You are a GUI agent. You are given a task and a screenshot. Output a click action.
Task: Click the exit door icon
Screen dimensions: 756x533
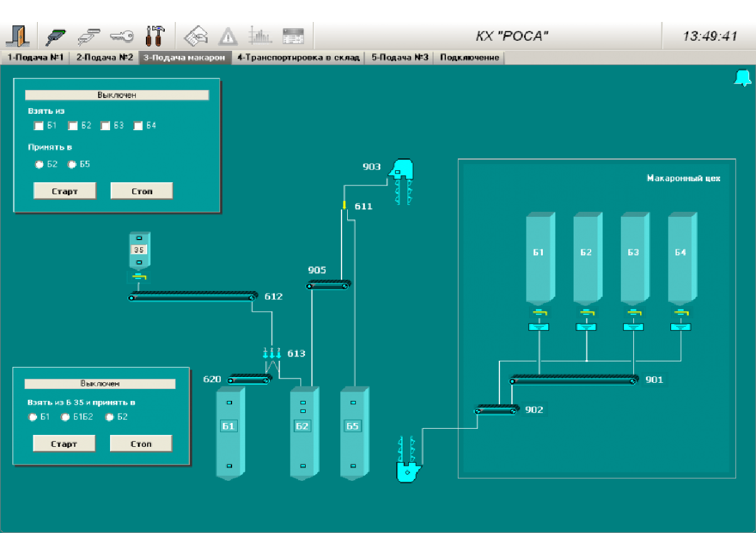[18, 36]
